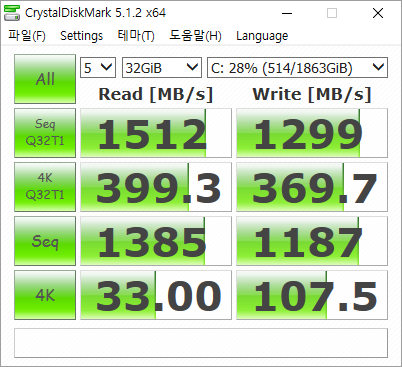402x367 pixels.
Task: Open the 테마(T) theme menu
Action: (136, 35)
